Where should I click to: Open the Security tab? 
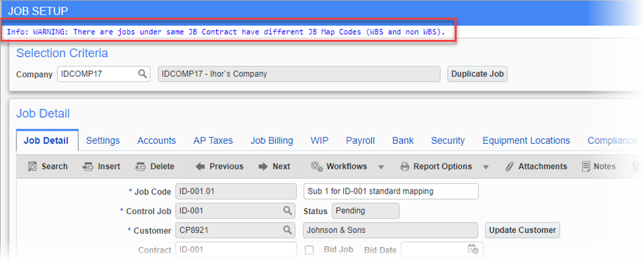(x=448, y=141)
